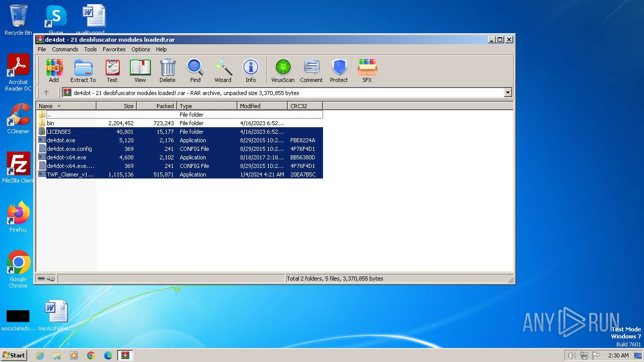This screenshot has width=644, height=362.
Task: Click the network tray icon
Action: click(584, 355)
